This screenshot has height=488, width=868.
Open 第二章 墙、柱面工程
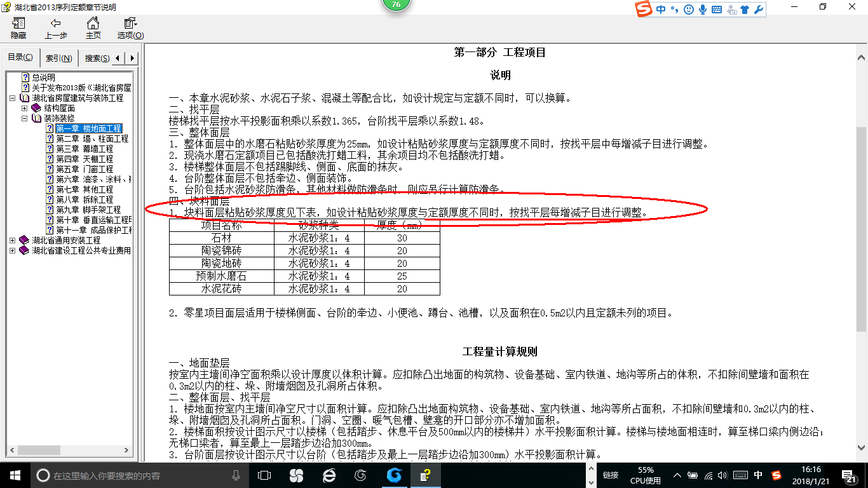[92, 139]
